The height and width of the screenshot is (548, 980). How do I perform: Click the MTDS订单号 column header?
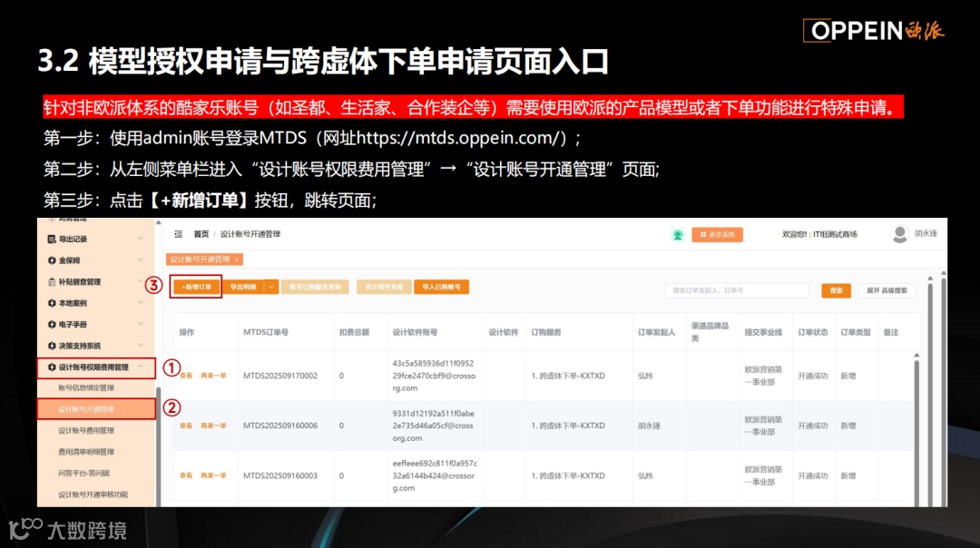[266, 332]
